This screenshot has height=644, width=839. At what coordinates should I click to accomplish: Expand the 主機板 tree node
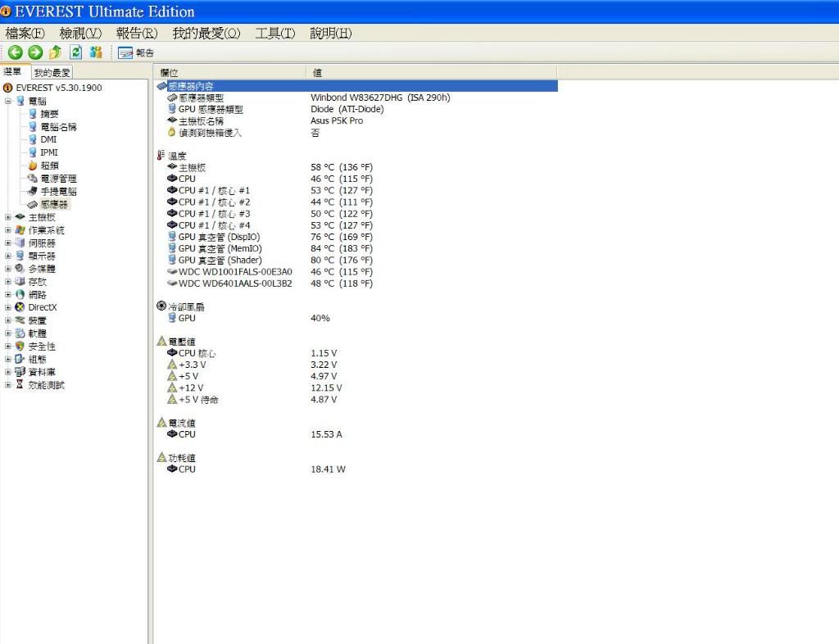(x=8, y=217)
